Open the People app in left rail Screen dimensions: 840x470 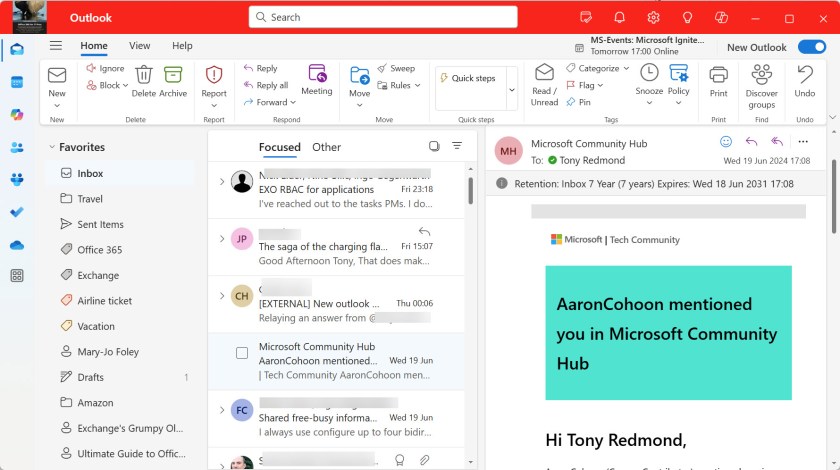[x=17, y=147]
